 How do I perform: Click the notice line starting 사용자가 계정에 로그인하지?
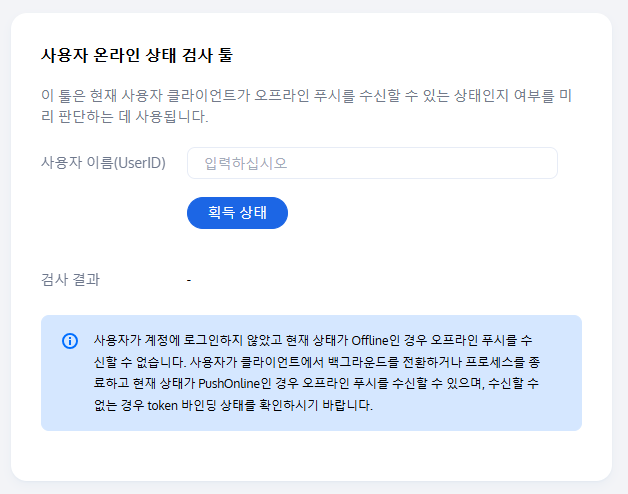(x=313, y=341)
